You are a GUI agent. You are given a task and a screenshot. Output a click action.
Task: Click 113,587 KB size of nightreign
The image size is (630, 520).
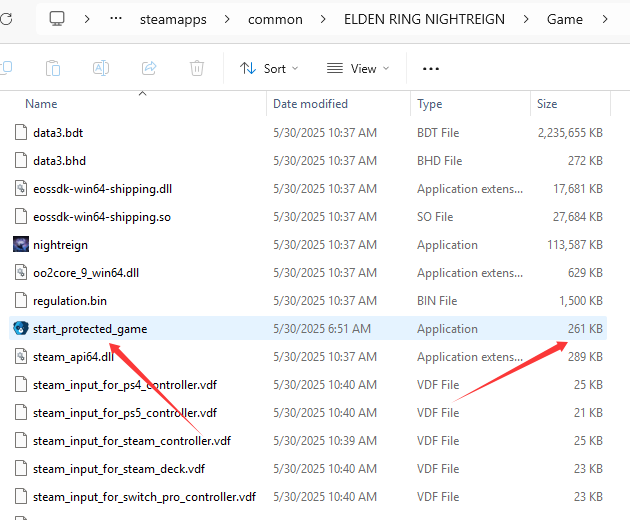575,245
